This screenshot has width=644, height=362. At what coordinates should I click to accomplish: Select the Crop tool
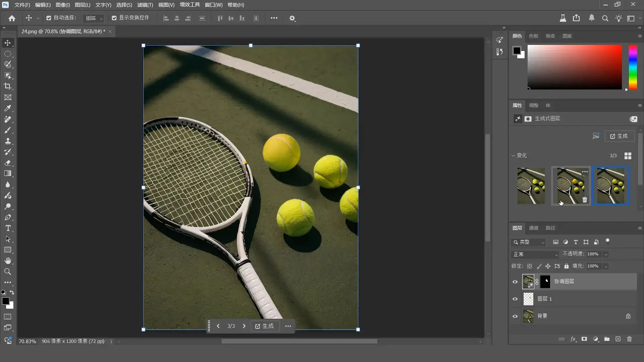point(8,86)
